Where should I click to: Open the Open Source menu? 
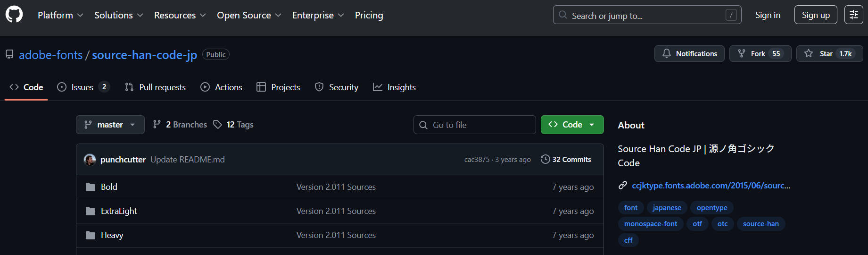pyautogui.click(x=249, y=15)
